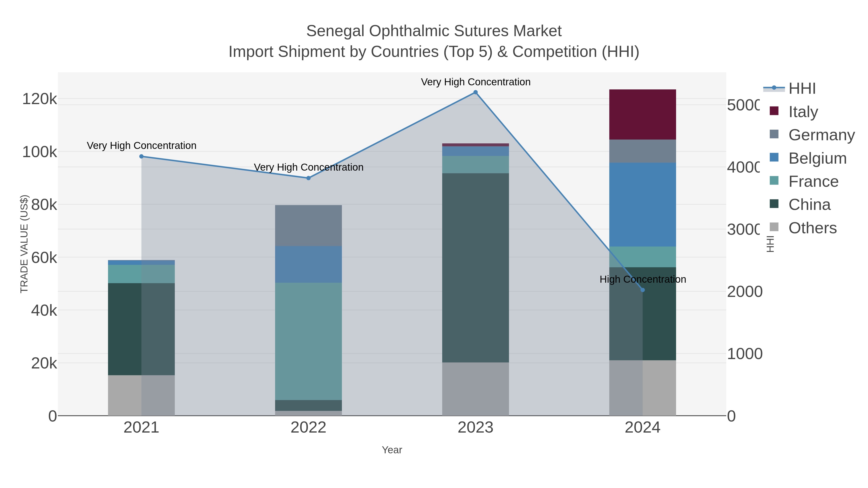
Task: Click the High Concentration annotation for 2024
Action: [643, 279]
